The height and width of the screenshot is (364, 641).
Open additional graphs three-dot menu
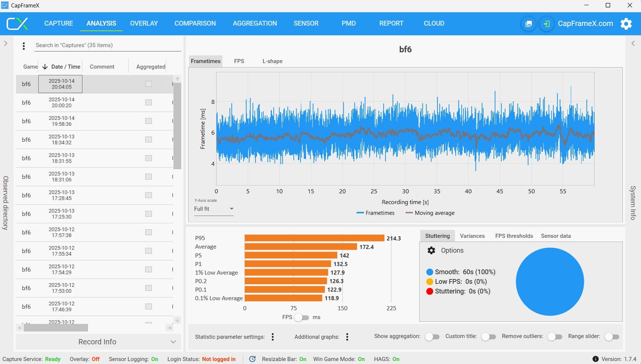coord(347,337)
